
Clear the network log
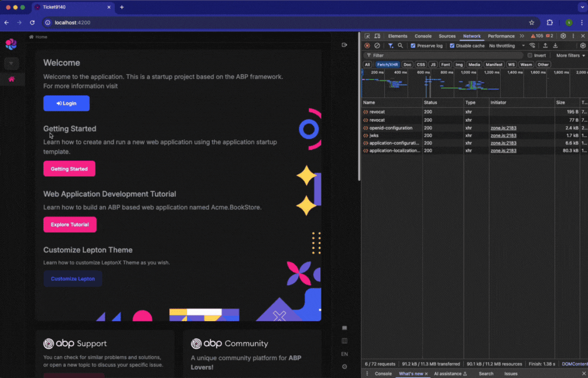click(377, 45)
